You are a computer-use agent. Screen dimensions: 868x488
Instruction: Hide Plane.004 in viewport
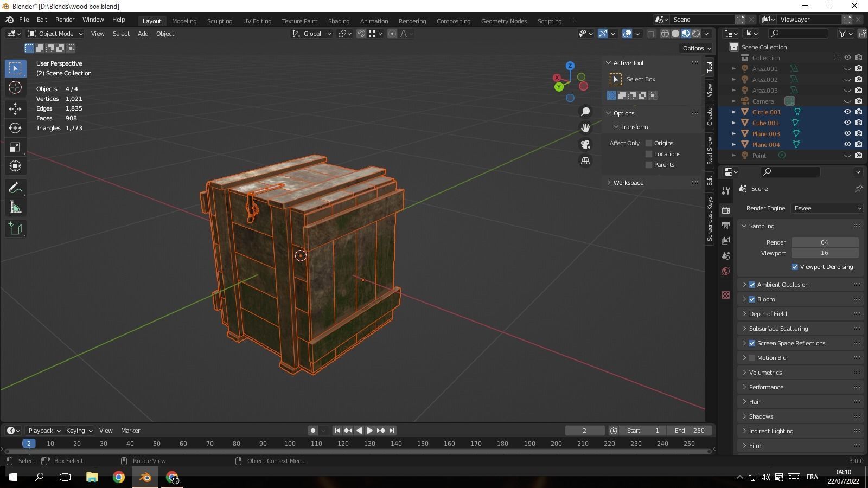pos(847,145)
